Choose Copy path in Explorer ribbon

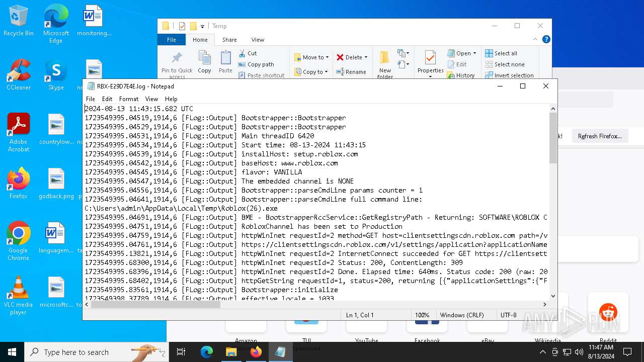[256, 64]
